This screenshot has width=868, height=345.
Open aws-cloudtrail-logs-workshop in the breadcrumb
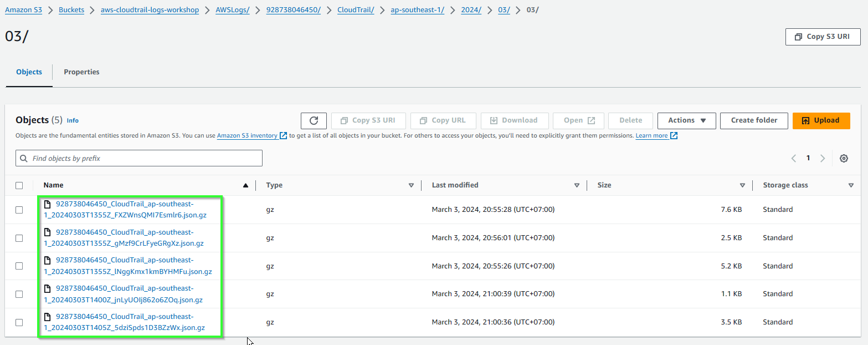150,10
